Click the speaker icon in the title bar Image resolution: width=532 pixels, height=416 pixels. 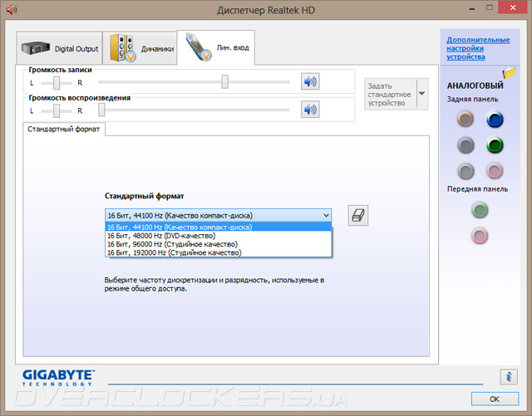click(x=11, y=9)
